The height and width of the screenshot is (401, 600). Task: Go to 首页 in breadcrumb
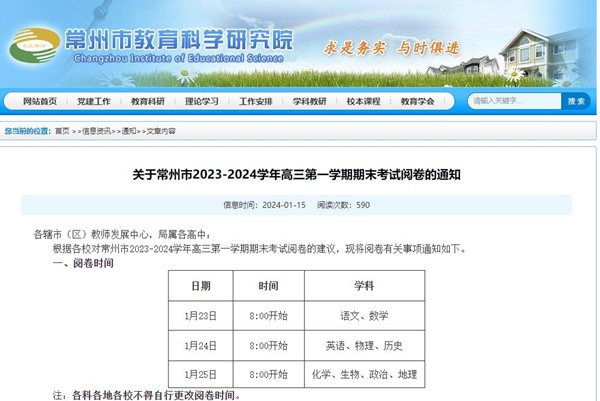[62, 131]
